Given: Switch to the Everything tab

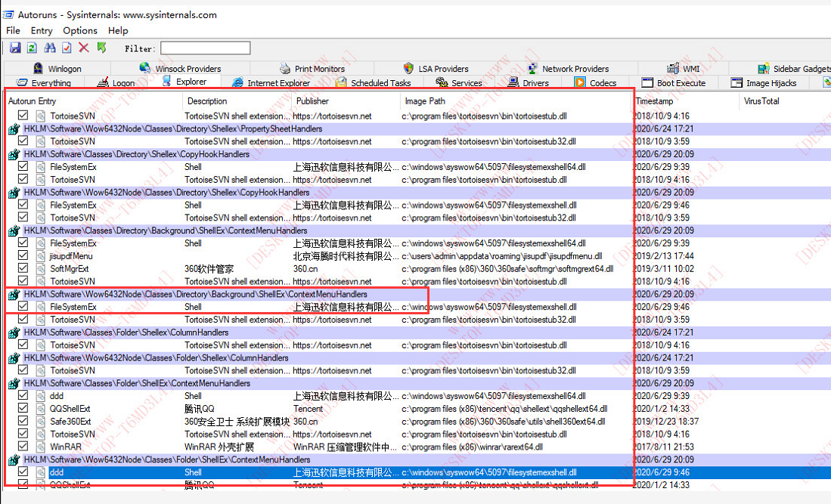Looking at the screenshot, I should coord(43,82).
